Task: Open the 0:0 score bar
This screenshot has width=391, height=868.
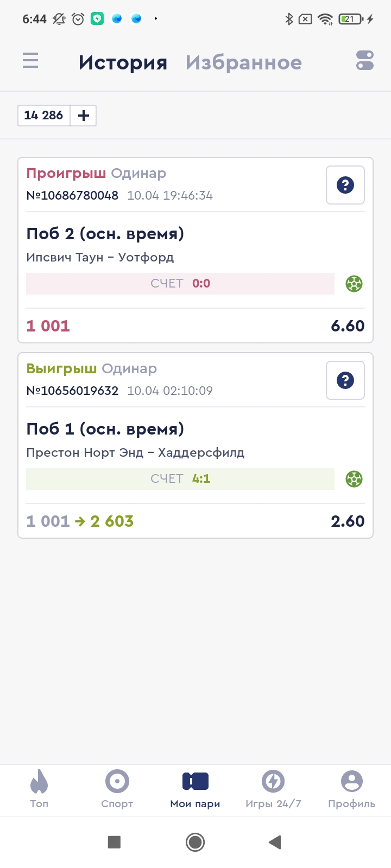Action: 180,284
